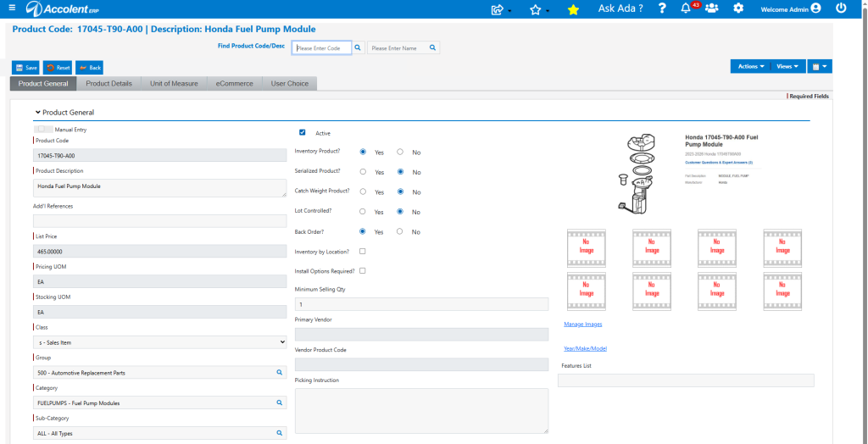Select Yes for Lot Controlled

363,212
